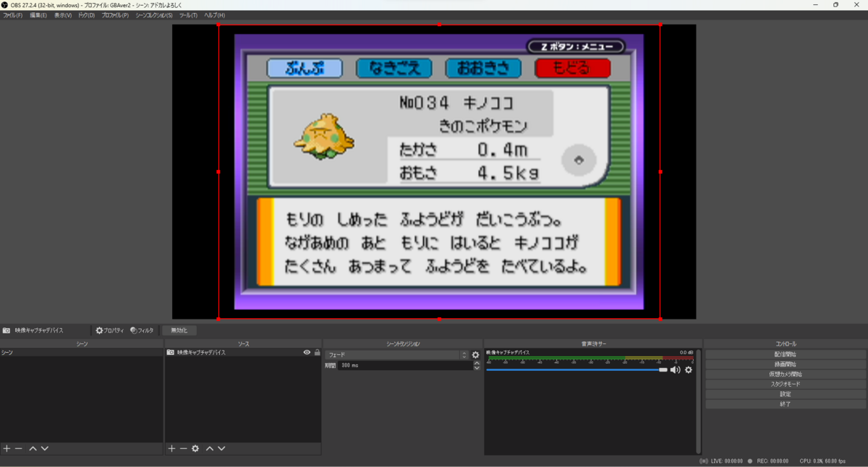Click the LIVE status icon in status bar
Image resolution: width=868 pixels, height=467 pixels.
[x=704, y=460]
